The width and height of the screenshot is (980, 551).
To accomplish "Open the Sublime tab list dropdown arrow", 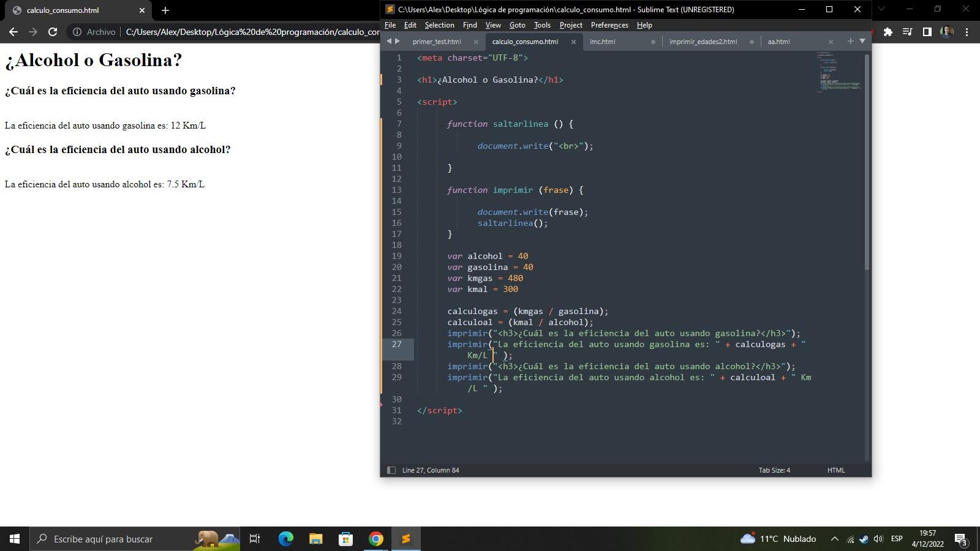I will pos(862,41).
